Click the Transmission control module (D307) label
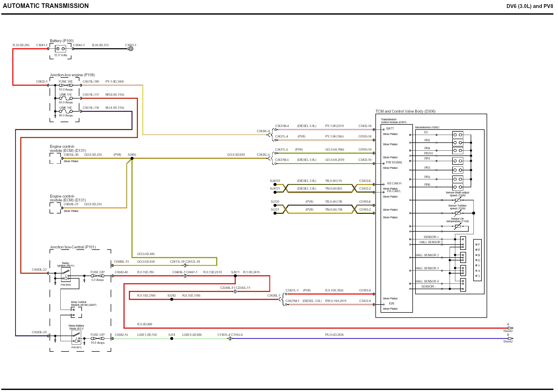This screenshot has height=392, width=558. tap(393, 121)
